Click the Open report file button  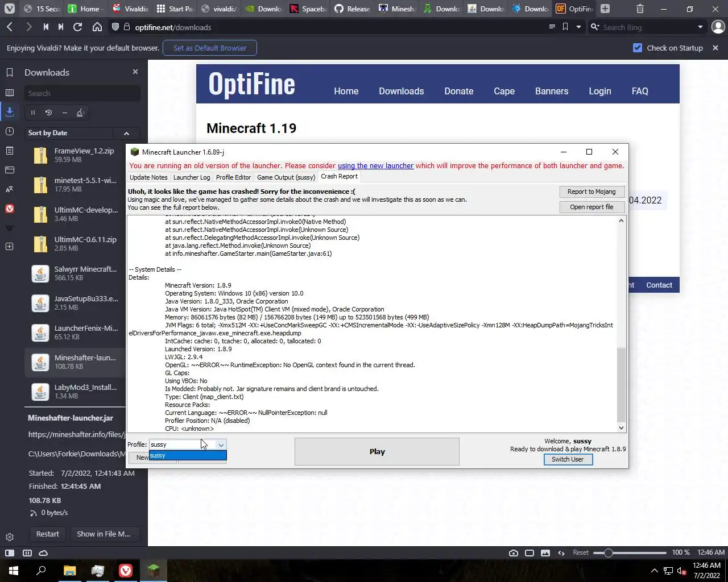[591, 207]
